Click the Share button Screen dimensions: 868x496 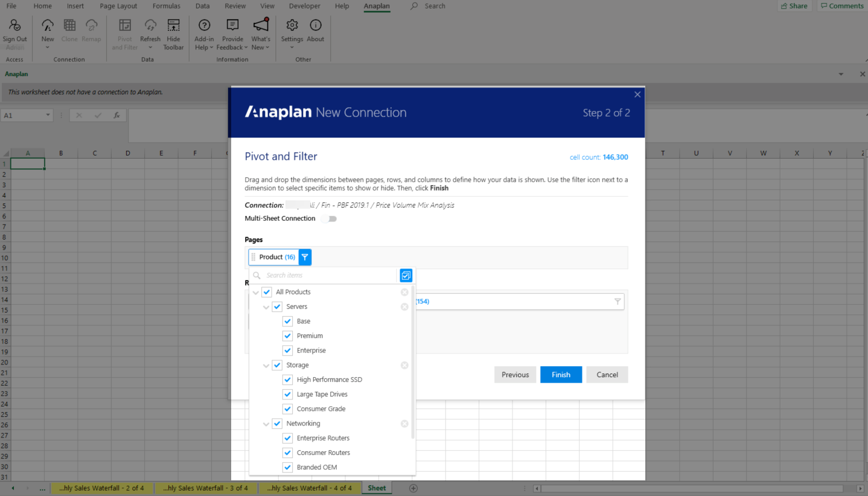pyautogui.click(x=794, y=6)
